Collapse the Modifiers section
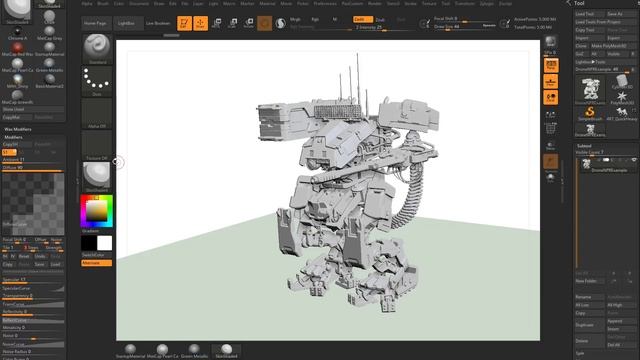 [x=13, y=137]
